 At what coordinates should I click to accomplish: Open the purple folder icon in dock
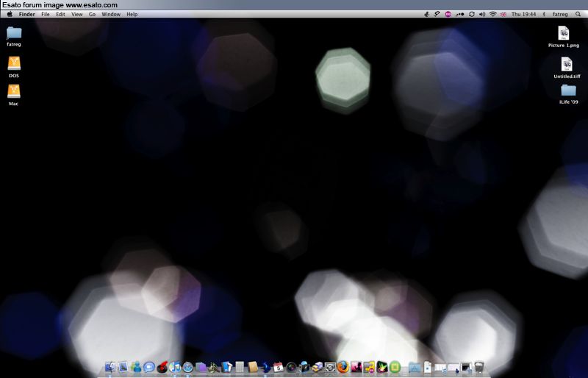pyautogui.click(x=201, y=367)
